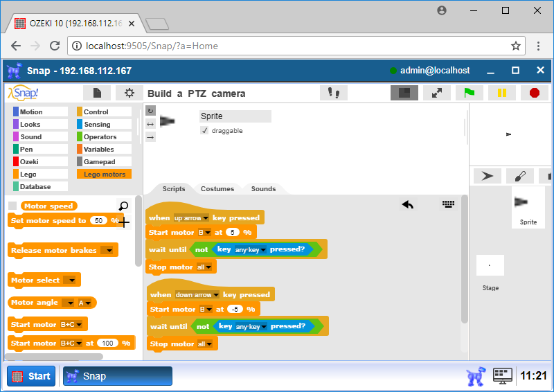Select the Variables block category
554x392 pixels.
[x=105, y=149]
